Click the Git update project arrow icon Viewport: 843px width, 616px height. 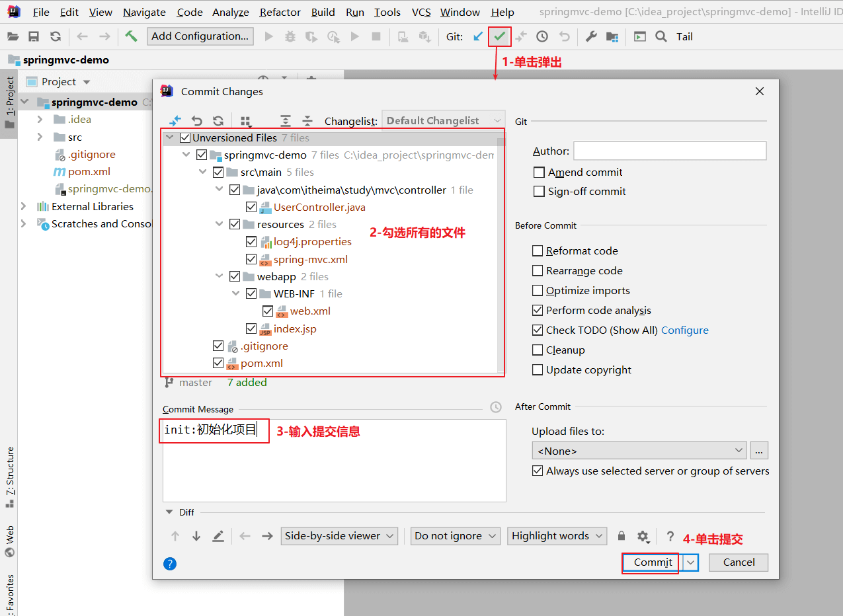click(478, 36)
